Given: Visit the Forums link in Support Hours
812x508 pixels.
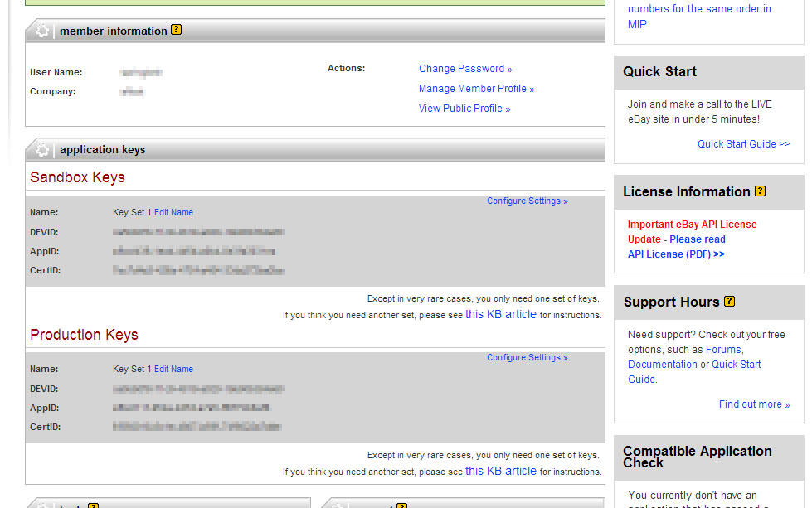Looking at the screenshot, I should (x=723, y=349).
